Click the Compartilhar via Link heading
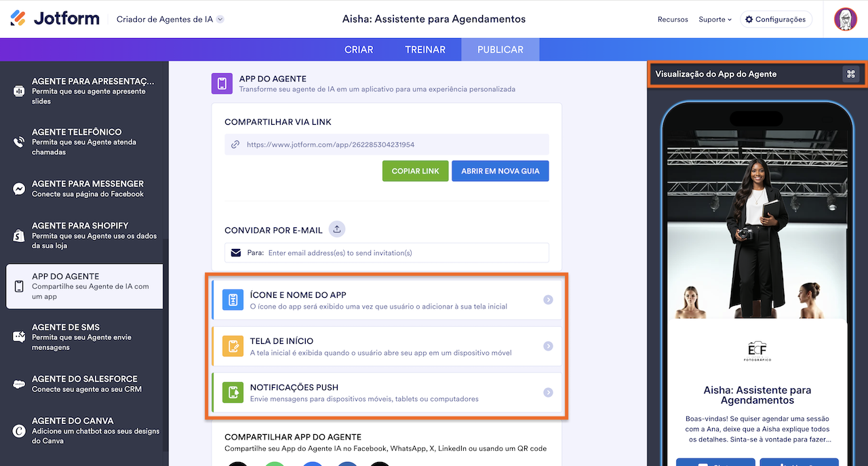 [278, 122]
